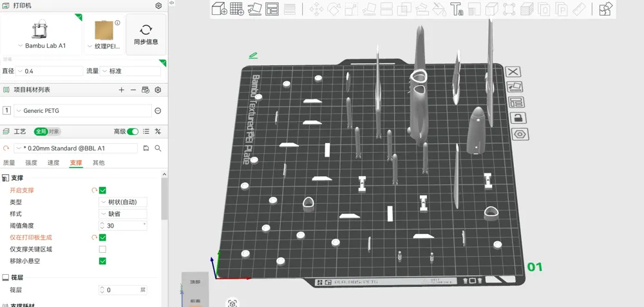The image size is (644, 307).
Task: Open the nozzle 直径 0.4 dropdown
Action: coord(50,71)
